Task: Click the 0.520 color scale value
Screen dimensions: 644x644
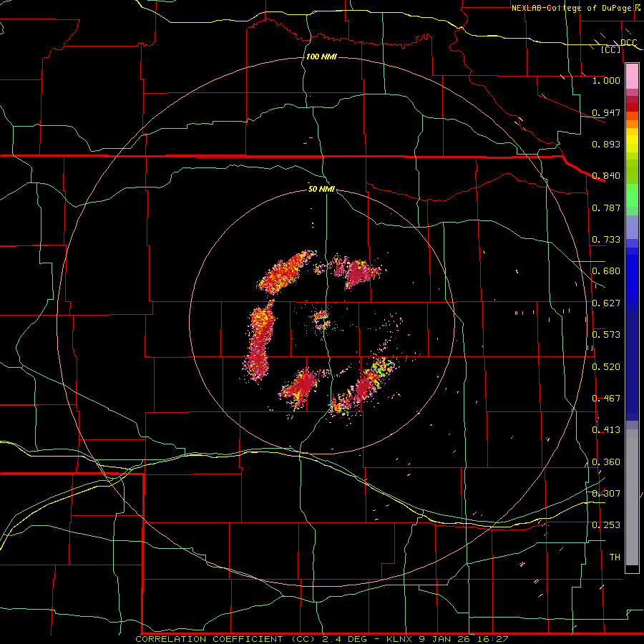Action: click(x=606, y=366)
